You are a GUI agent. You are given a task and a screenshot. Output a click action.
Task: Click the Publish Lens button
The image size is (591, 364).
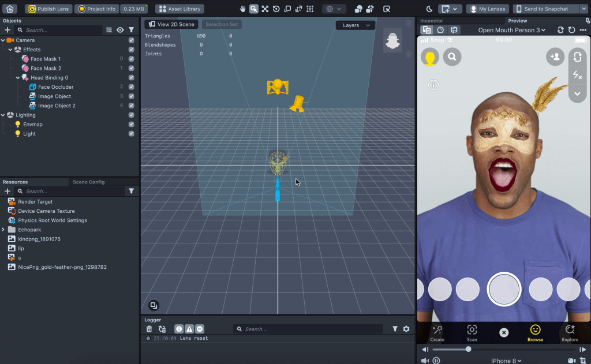(x=48, y=9)
